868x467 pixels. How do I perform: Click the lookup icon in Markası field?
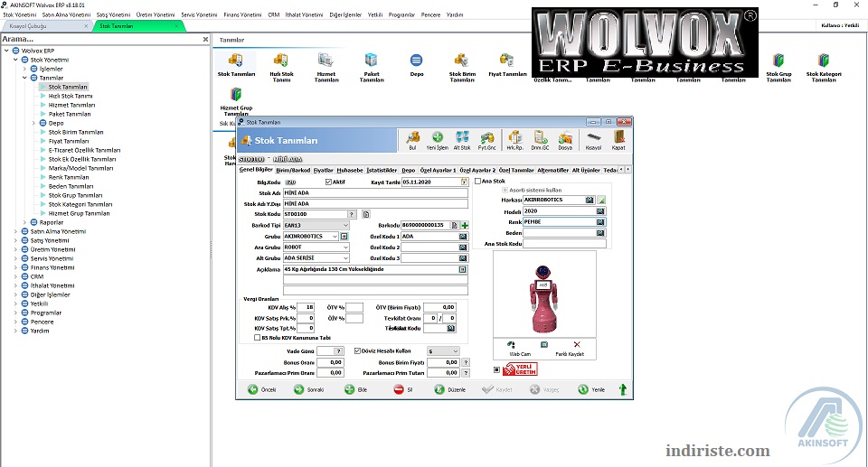click(590, 200)
